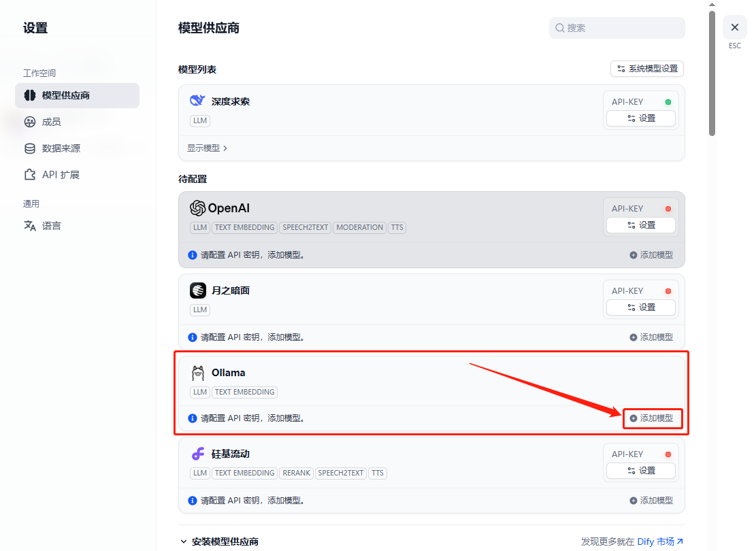Viewport: 756px width, 551px height.
Task: Click 月之暗面 red API-KEY status dot
Action: 668,291
